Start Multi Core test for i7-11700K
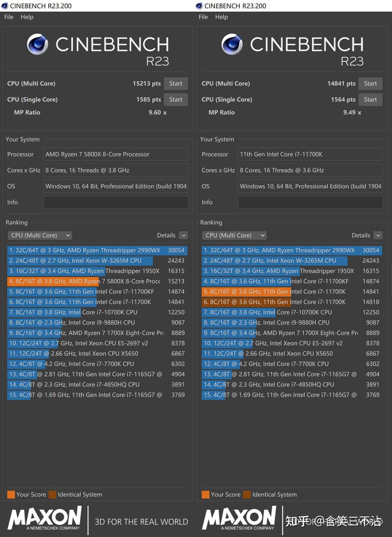The height and width of the screenshot is (537, 392). 370,84
